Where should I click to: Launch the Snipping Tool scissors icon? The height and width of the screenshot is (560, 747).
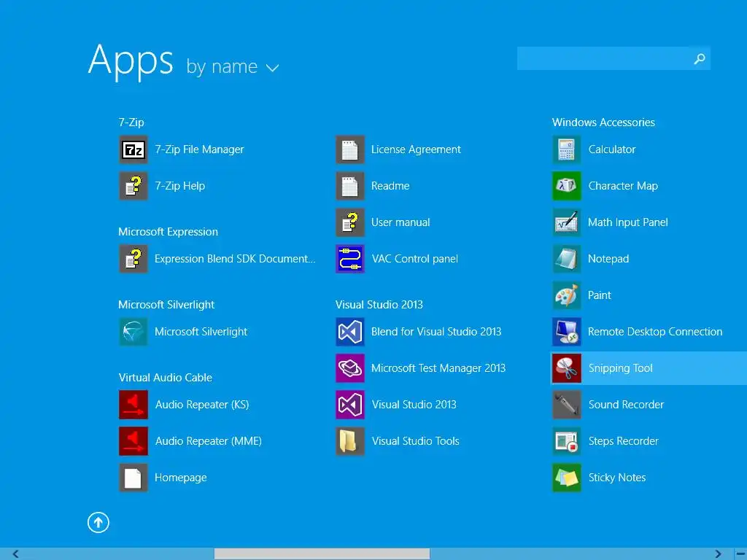click(x=566, y=368)
